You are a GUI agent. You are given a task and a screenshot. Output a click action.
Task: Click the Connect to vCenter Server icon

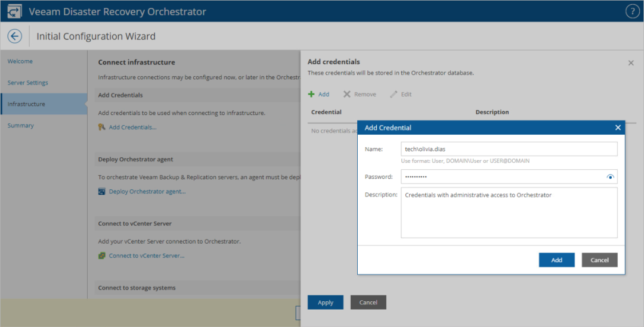coord(102,256)
